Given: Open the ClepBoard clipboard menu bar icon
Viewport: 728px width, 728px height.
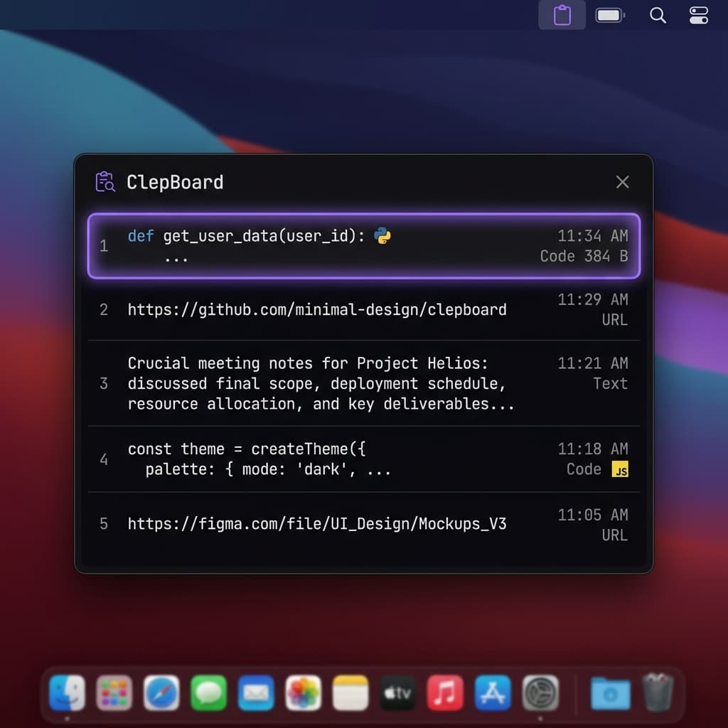Looking at the screenshot, I should (x=562, y=15).
